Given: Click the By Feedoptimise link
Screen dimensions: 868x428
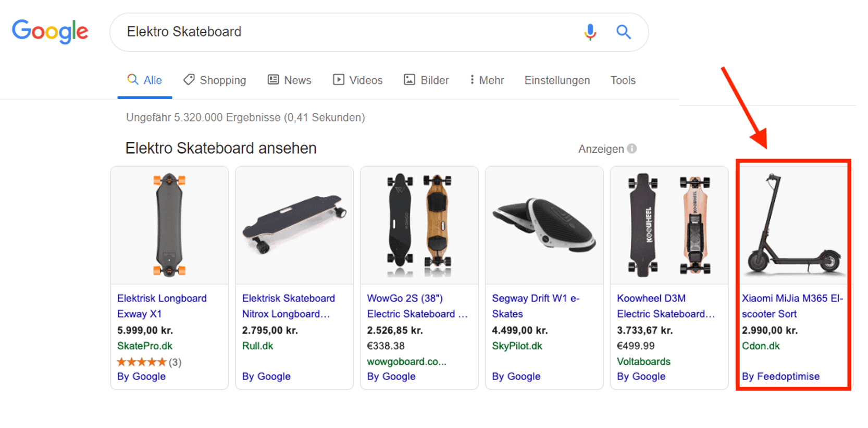Looking at the screenshot, I should click(780, 376).
